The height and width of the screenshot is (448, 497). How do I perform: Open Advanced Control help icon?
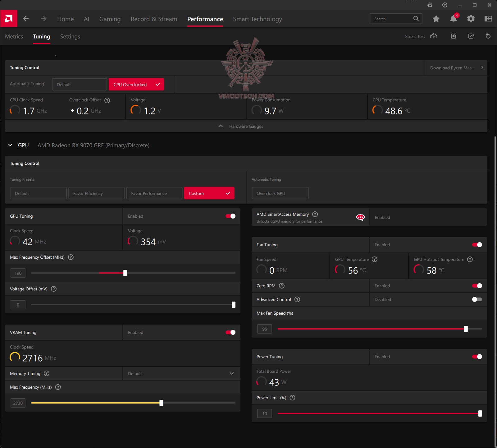point(297,299)
